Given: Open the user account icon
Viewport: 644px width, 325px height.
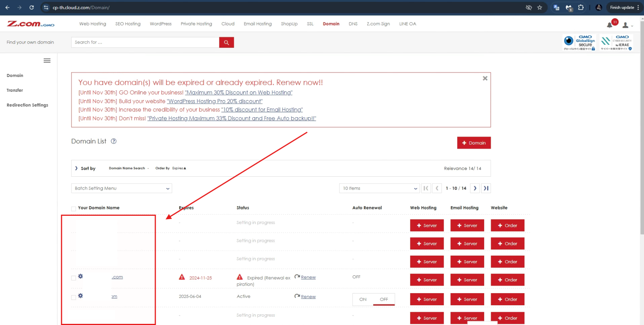Looking at the screenshot, I should (625, 25).
